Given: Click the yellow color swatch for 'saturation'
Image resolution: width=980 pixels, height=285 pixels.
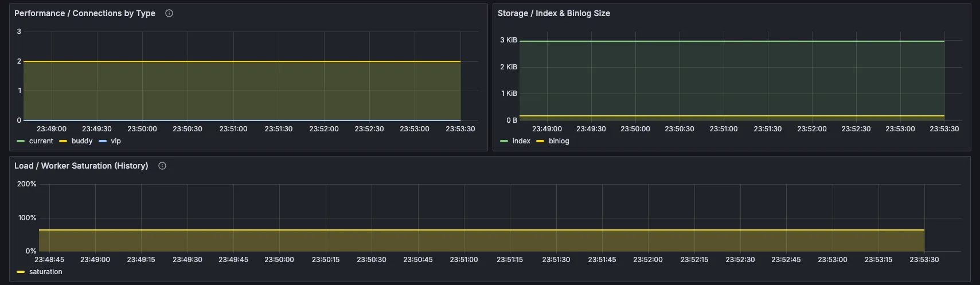Looking at the screenshot, I should pos(21,272).
